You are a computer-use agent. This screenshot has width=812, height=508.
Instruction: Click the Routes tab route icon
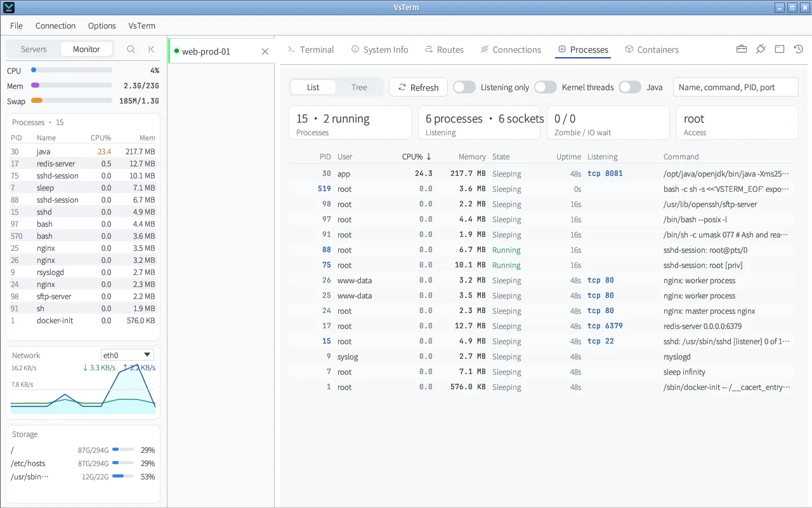click(429, 49)
